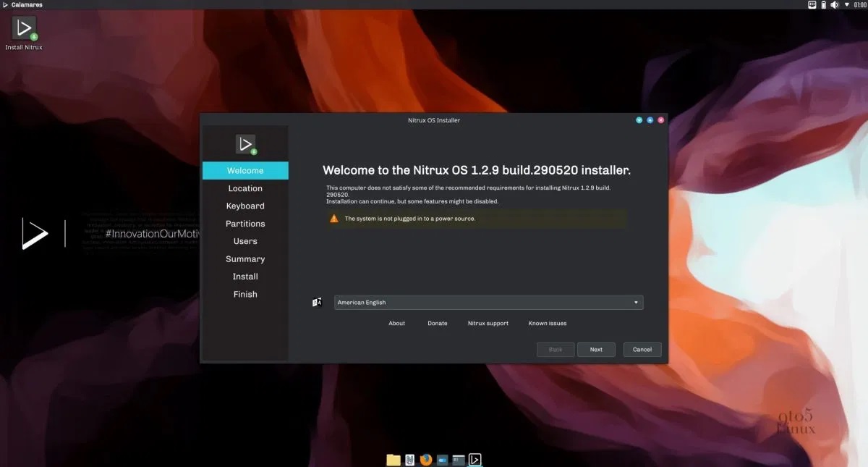Image resolution: width=868 pixels, height=467 pixels.
Task: Expand the system tray hidden icons arrow
Action: click(846, 5)
